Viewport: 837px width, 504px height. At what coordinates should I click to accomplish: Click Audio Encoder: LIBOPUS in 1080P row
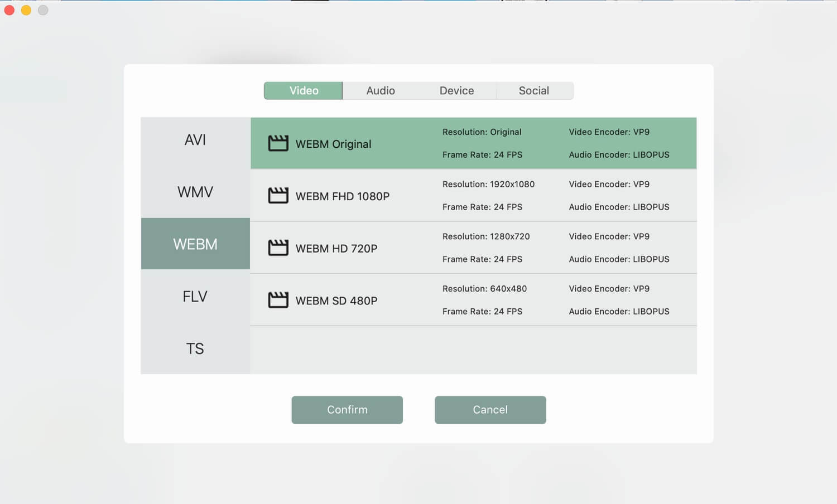(x=619, y=207)
